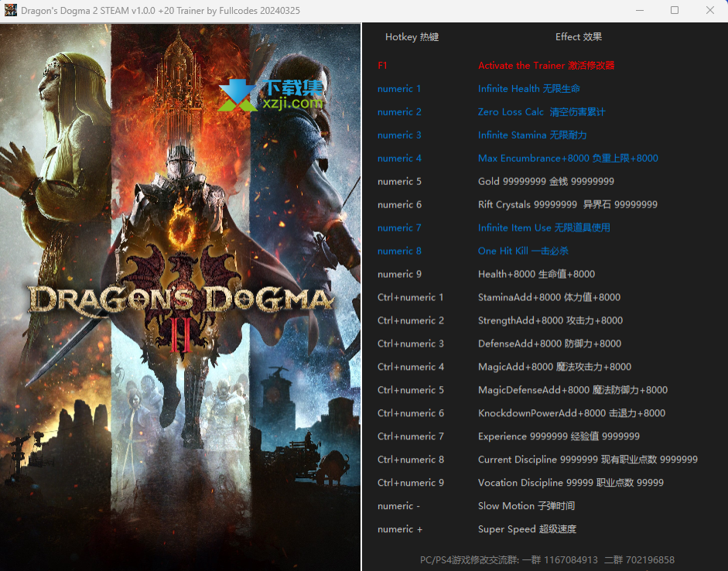Click Activate the Trainer label

(546, 66)
